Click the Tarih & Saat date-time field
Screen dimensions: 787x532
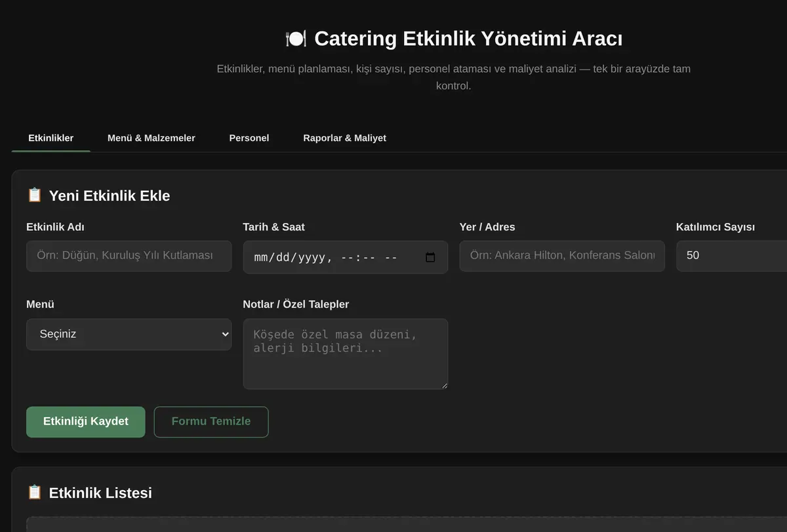346,257
